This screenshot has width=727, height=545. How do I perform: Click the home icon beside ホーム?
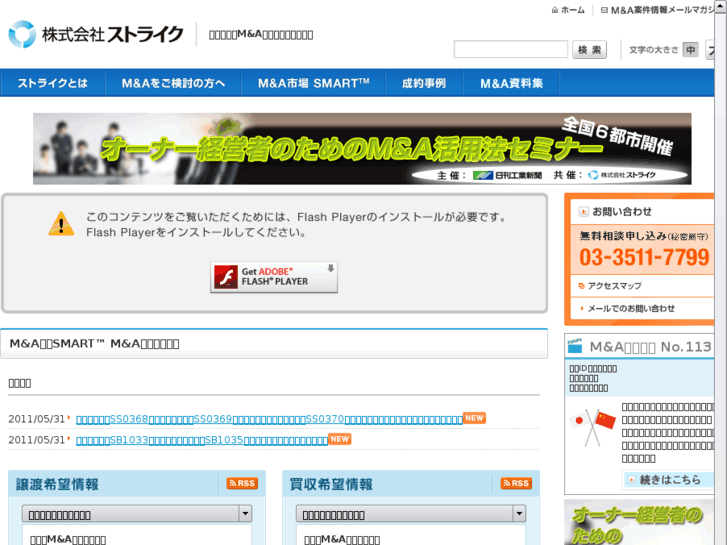[x=555, y=10]
